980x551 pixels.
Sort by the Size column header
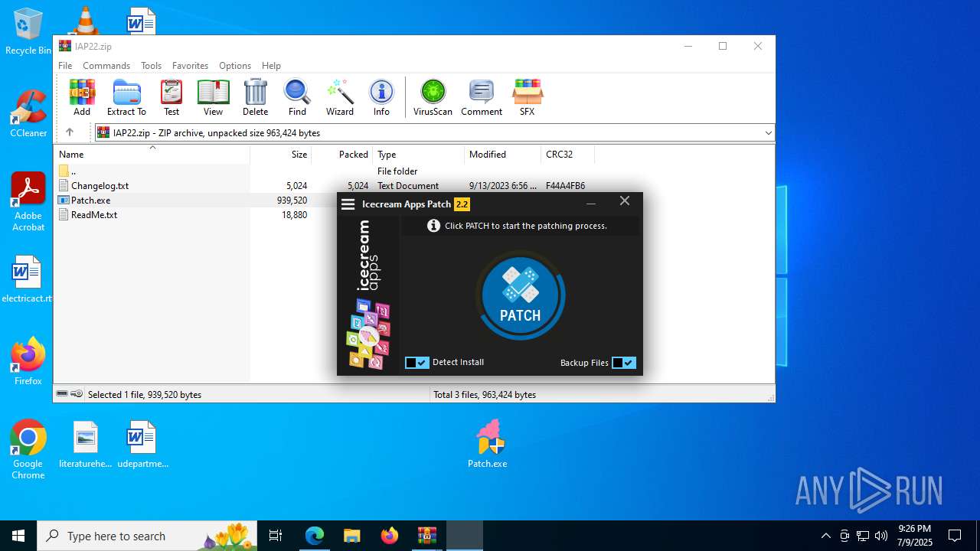(x=280, y=155)
